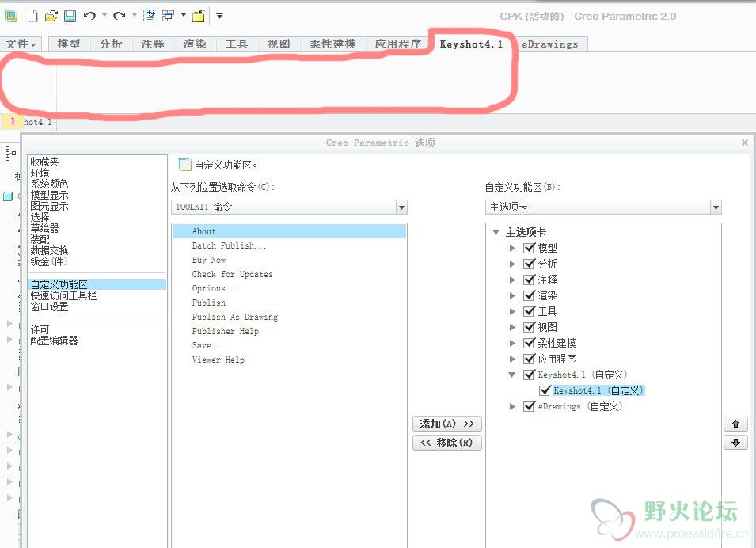Uncheck the 注释 tab checkbox

coord(530,280)
